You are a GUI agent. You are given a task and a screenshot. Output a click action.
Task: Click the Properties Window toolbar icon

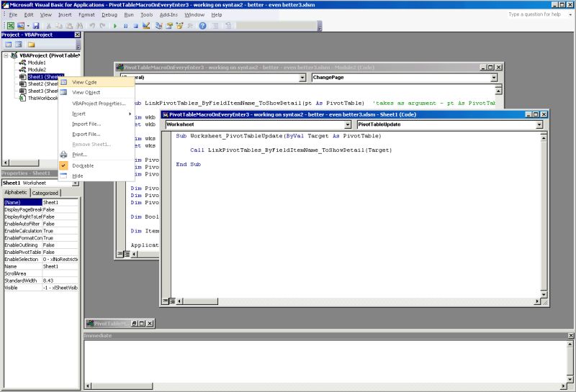[169, 26]
